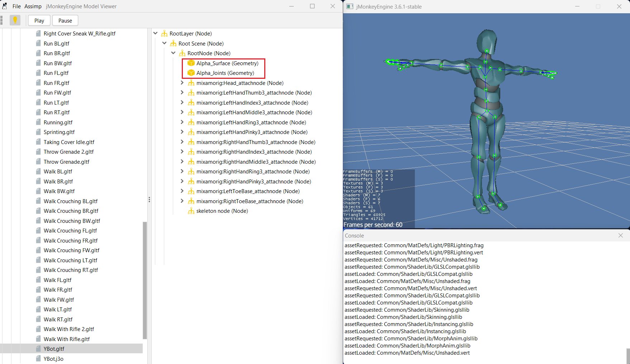Select skeleton node (Node) in tree

pyautogui.click(x=222, y=211)
